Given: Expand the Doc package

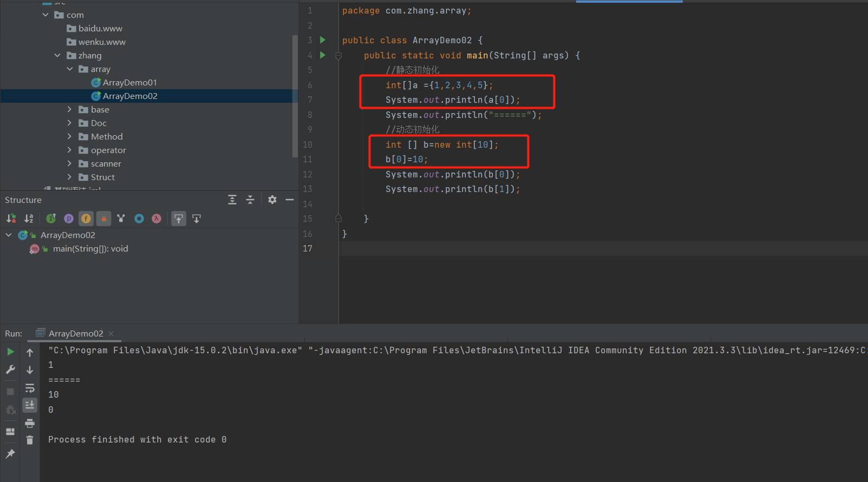Looking at the screenshot, I should tap(70, 123).
